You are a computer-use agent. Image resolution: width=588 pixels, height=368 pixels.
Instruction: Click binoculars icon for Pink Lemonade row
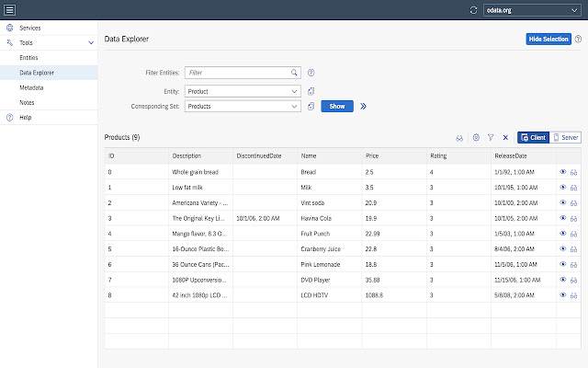(x=573, y=265)
